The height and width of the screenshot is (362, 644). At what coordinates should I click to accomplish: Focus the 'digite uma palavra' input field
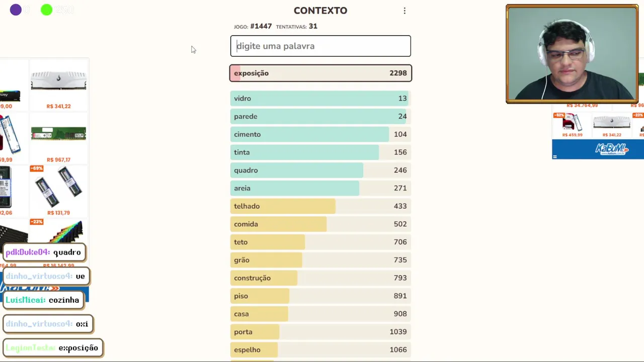pos(320,46)
